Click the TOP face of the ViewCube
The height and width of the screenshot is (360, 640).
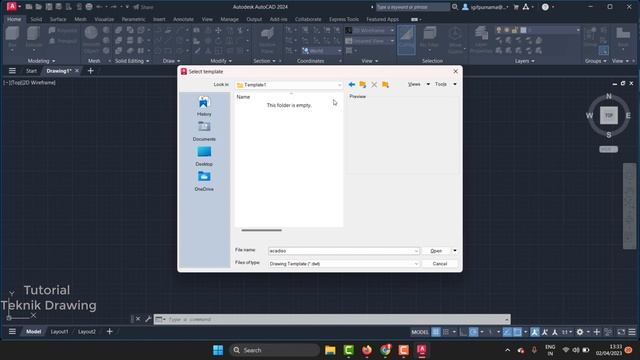tap(609, 116)
